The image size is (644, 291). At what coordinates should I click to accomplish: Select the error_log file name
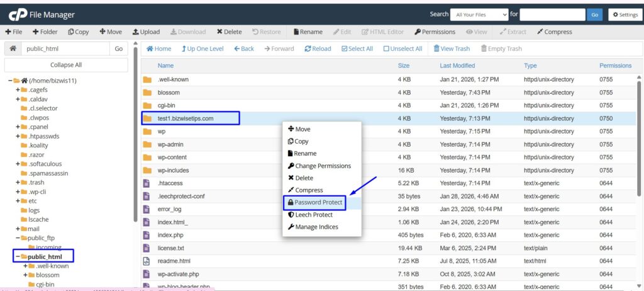169,209
